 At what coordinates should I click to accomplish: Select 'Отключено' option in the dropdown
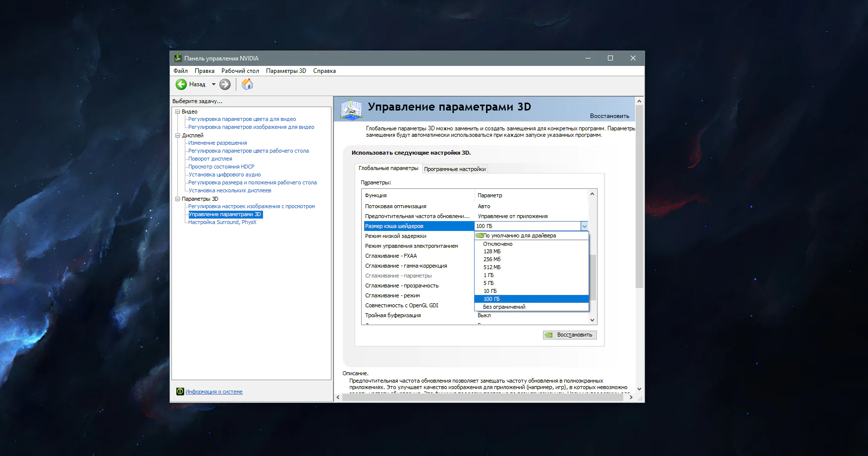click(x=497, y=244)
